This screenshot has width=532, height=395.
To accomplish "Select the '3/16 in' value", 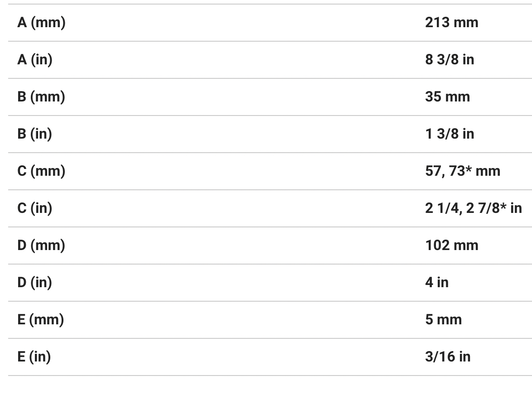I will pyautogui.click(x=448, y=357).
